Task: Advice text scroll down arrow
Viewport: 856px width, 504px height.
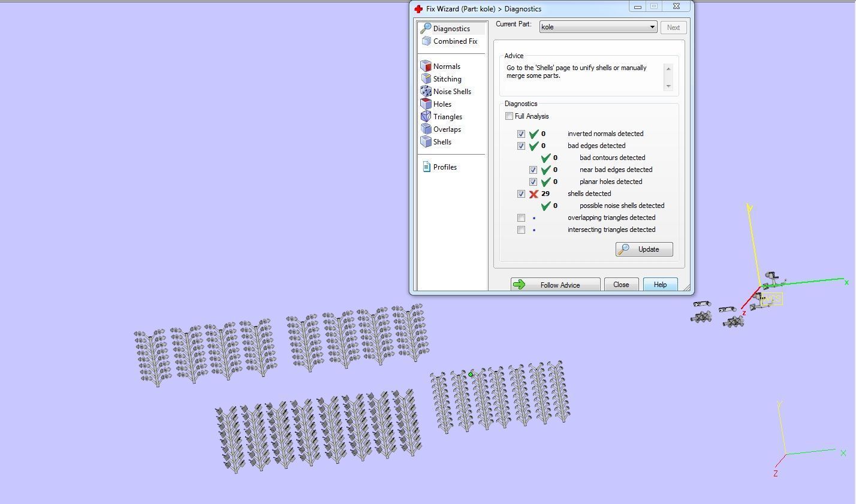Action: click(x=668, y=86)
